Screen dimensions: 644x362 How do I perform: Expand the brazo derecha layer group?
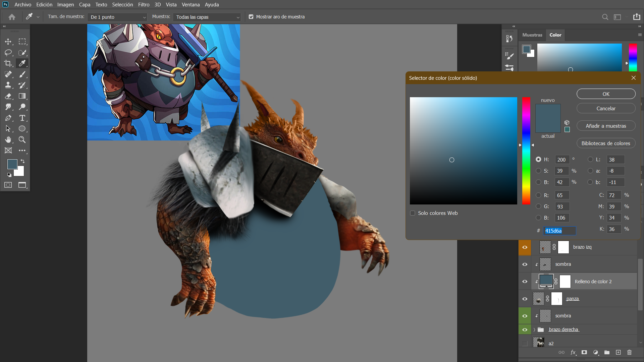pyautogui.click(x=534, y=330)
